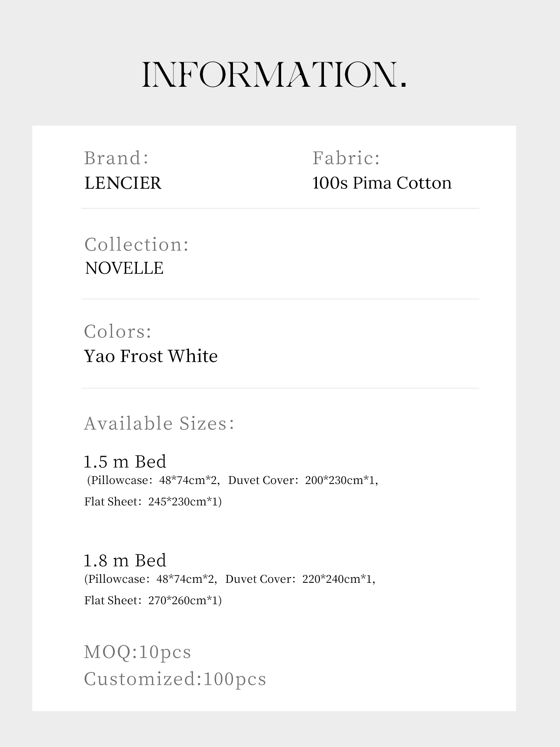
Task: Click the MOQ:10pcs text
Action: pyautogui.click(x=138, y=652)
